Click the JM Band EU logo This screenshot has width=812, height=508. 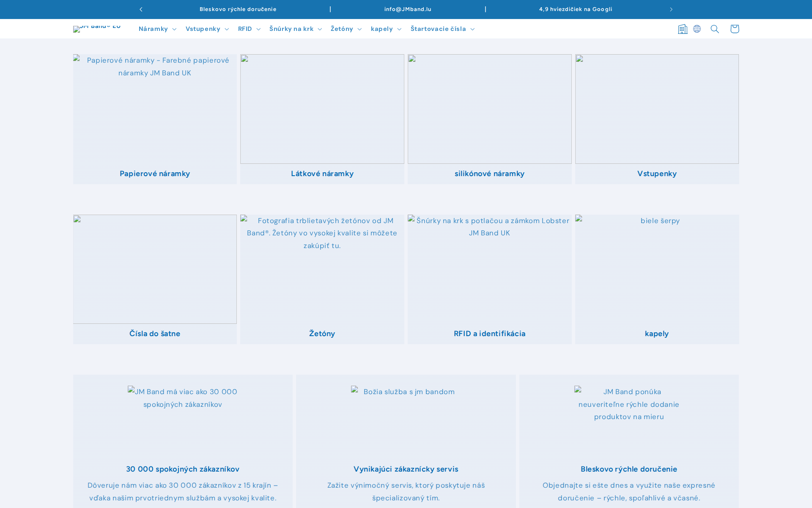97,28
